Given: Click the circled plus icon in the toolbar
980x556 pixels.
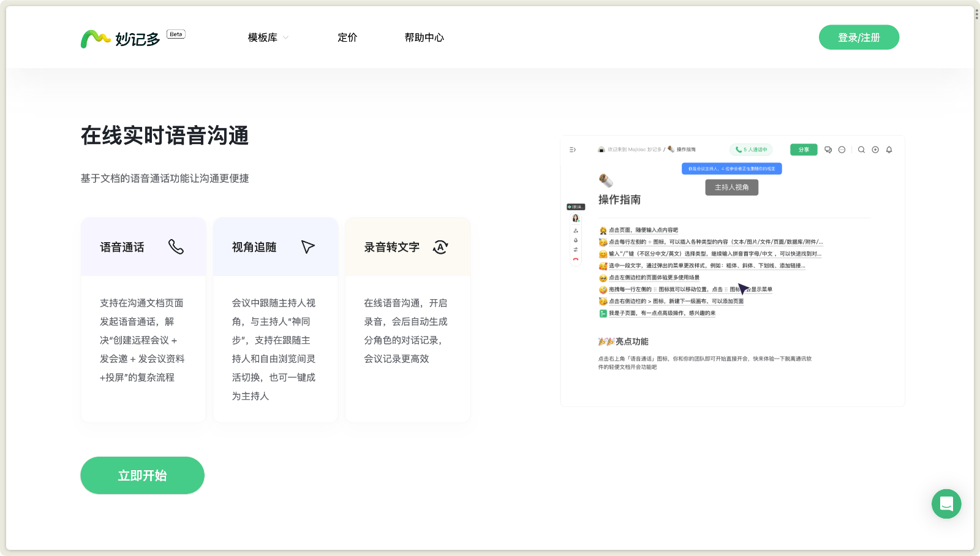Looking at the screenshot, I should 876,150.
